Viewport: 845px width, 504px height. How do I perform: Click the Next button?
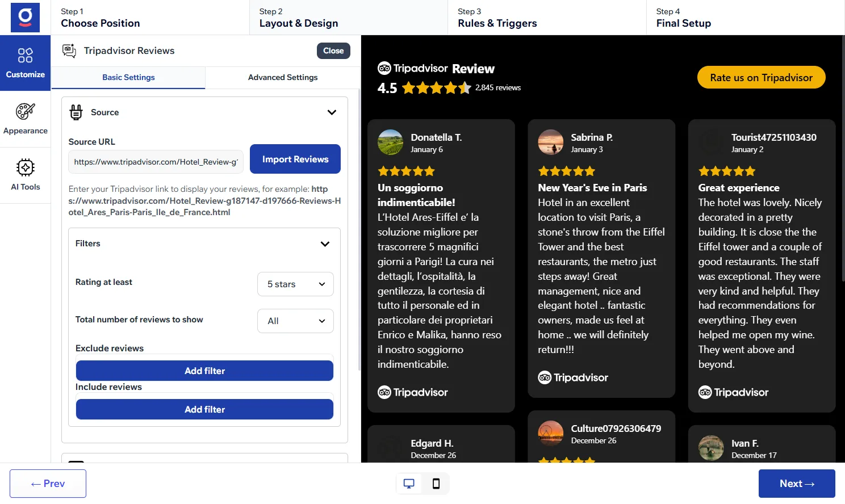coord(797,484)
